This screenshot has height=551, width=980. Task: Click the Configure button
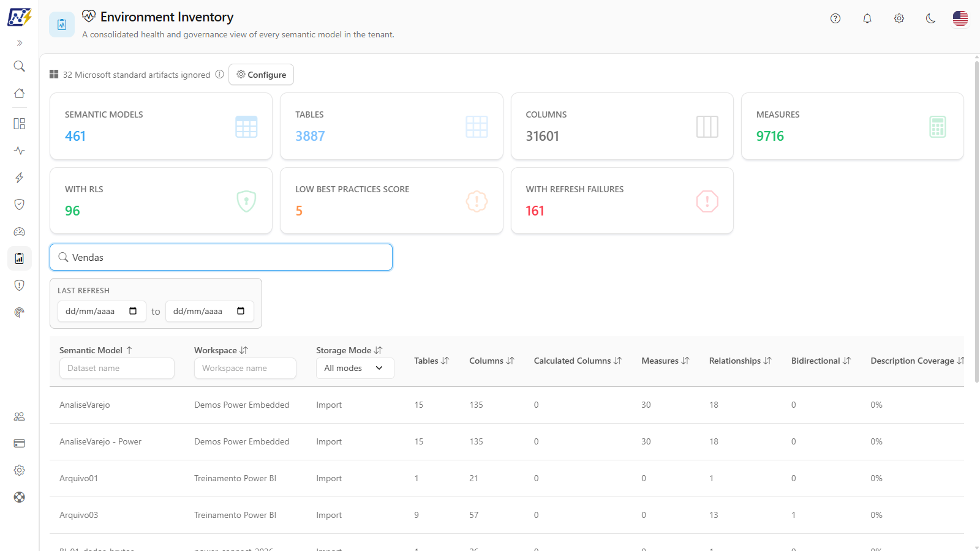[x=261, y=75]
